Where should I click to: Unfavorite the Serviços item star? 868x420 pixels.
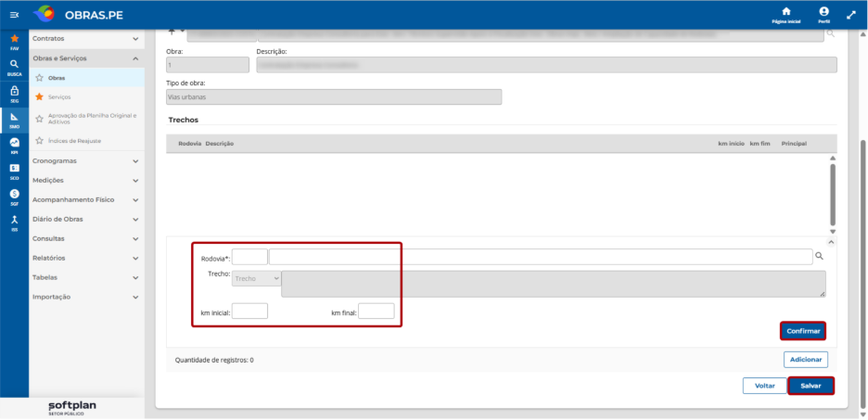pyautogui.click(x=39, y=96)
